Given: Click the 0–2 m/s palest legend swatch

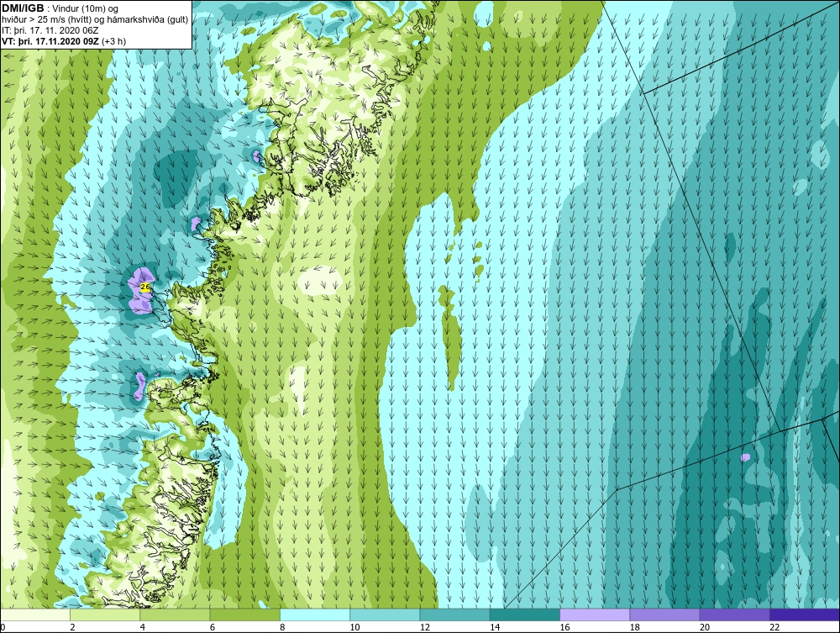Looking at the screenshot, I should coord(35,615).
